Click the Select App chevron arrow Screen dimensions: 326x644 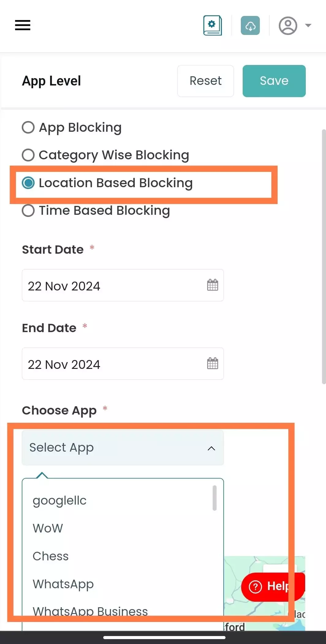tap(211, 448)
